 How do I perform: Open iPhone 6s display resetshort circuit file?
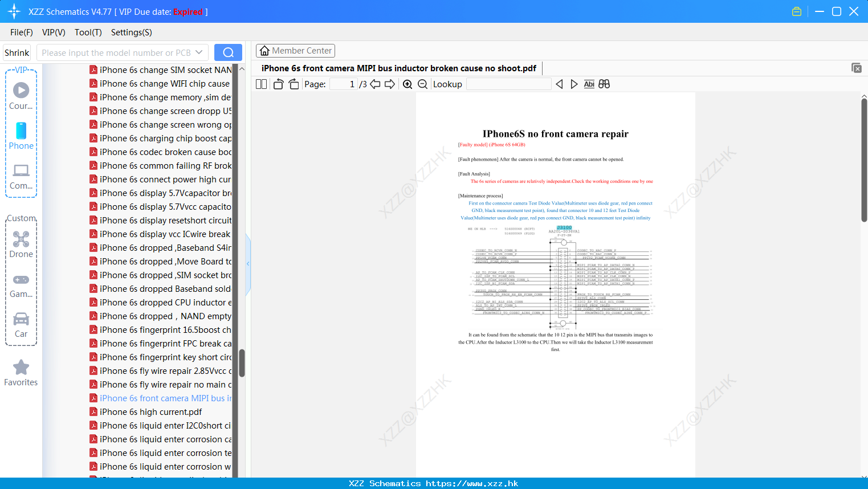click(x=161, y=221)
